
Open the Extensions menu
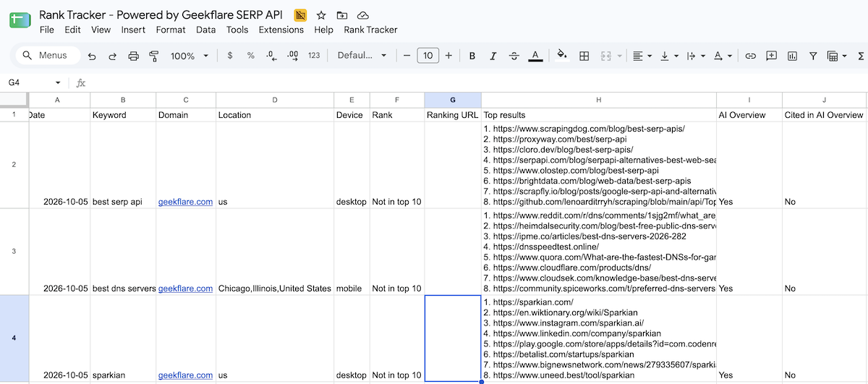coord(281,30)
